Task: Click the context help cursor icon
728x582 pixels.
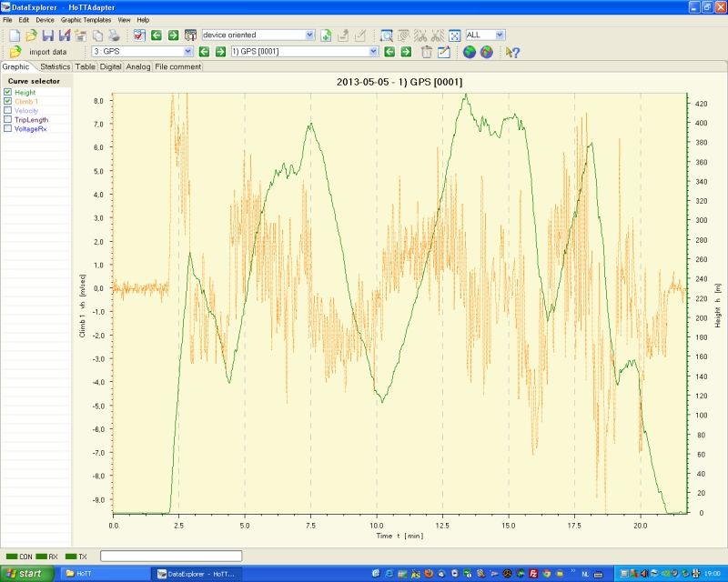Action: (512, 52)
